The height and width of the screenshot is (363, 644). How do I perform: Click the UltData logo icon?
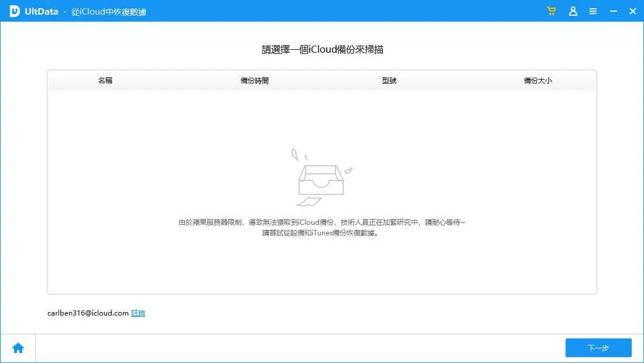click(15, 11)
